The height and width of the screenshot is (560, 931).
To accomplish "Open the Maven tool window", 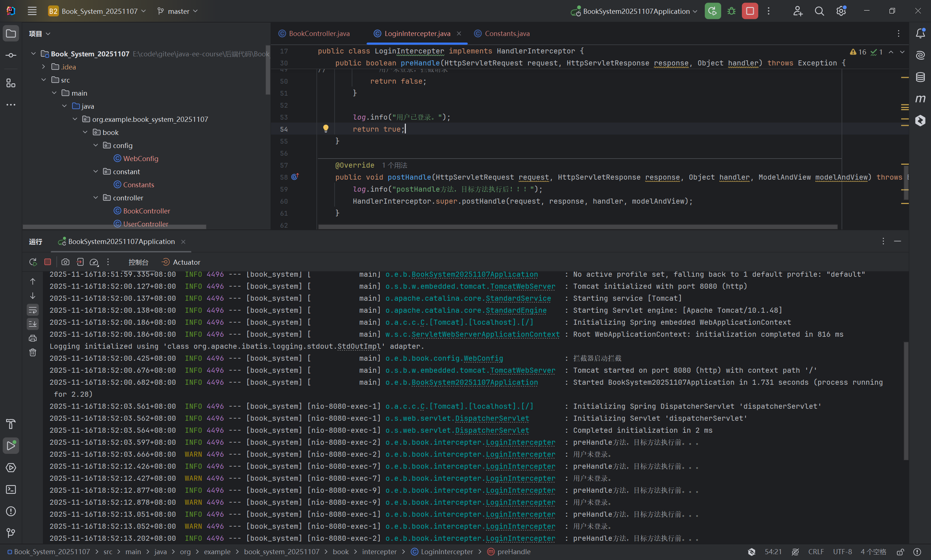I will coord(920,99).
